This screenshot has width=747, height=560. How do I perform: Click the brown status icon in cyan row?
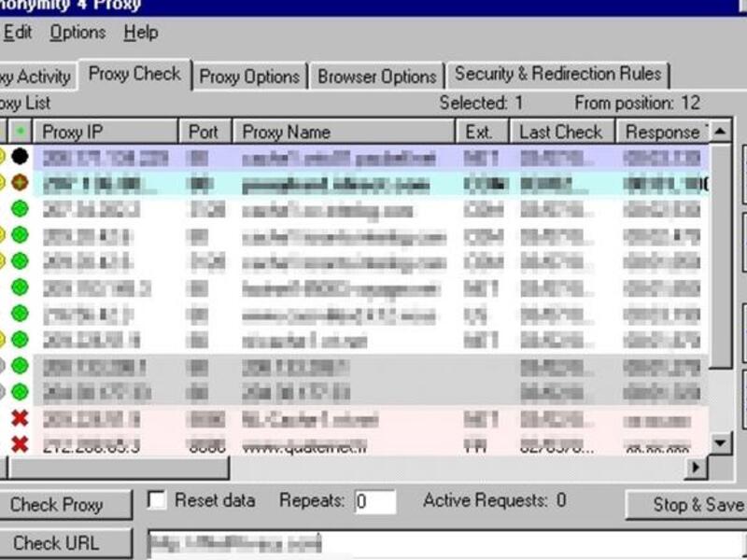coord(20,182)
